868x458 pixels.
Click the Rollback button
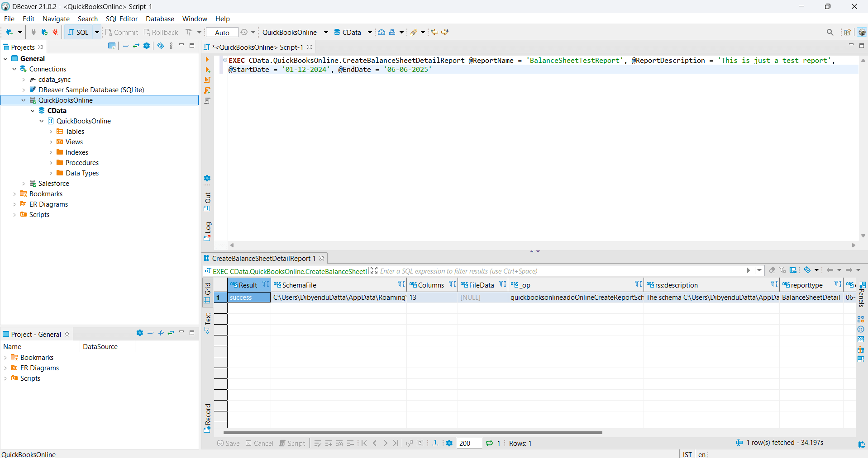point(161,33)
